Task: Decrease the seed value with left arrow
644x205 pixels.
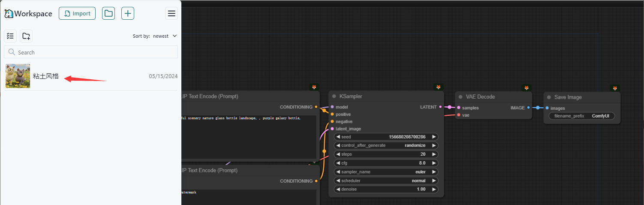Action: click(338, 137)
